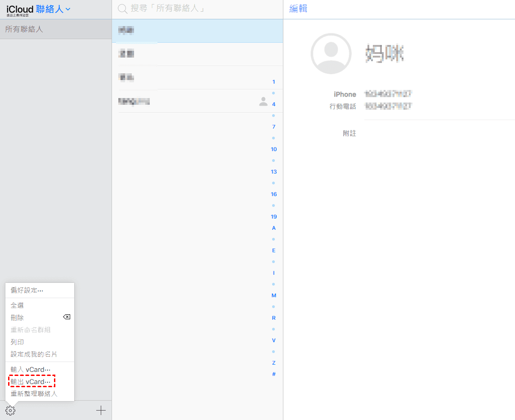The width and height of the screenshot is (515, 420).
Task: Select 所有聯絡人 group in sidebar
Action: 56,29
